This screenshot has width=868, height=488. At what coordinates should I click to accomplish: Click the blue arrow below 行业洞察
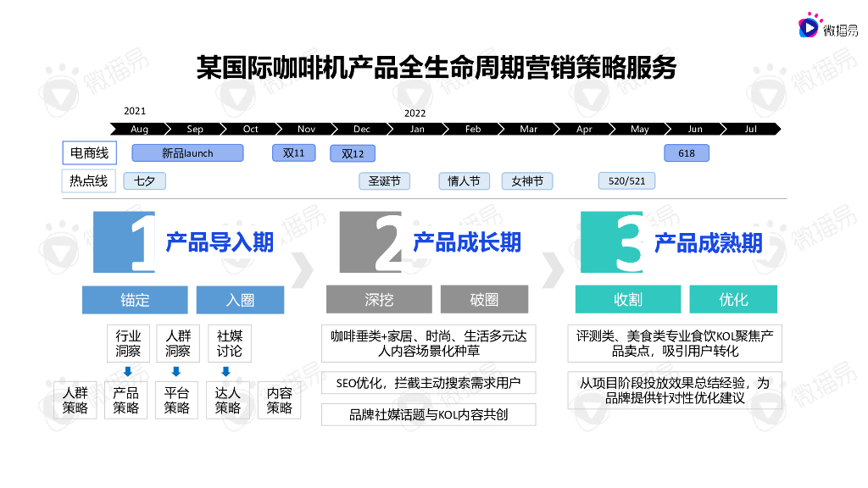click(127, 371)
